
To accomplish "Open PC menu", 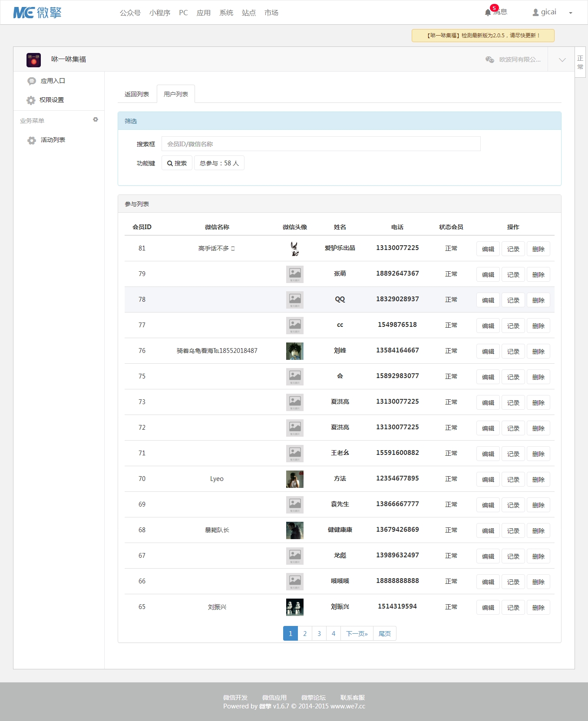I will tap(183, 13).
